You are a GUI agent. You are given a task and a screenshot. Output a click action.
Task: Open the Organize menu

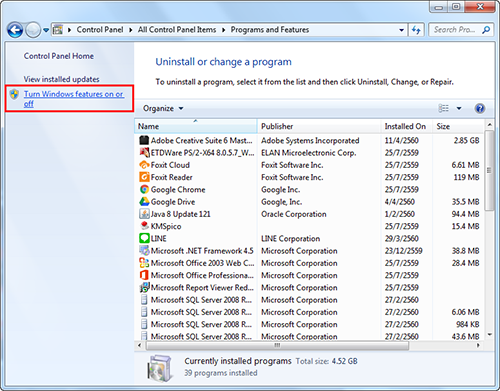(163, 108)
